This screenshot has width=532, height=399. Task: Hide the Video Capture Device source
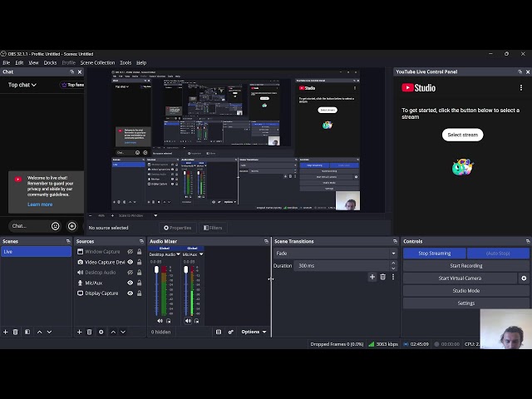pyautogui.click(x=130, y=262)
